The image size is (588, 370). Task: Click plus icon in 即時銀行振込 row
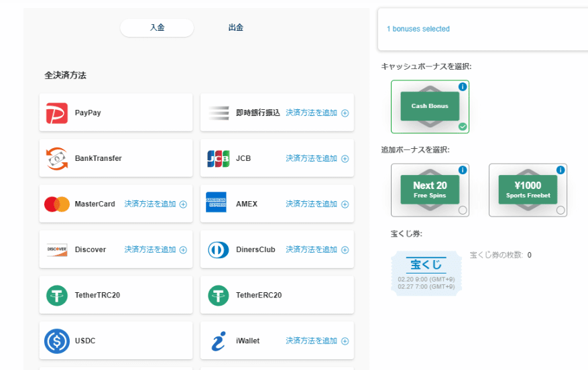point(345,113)
